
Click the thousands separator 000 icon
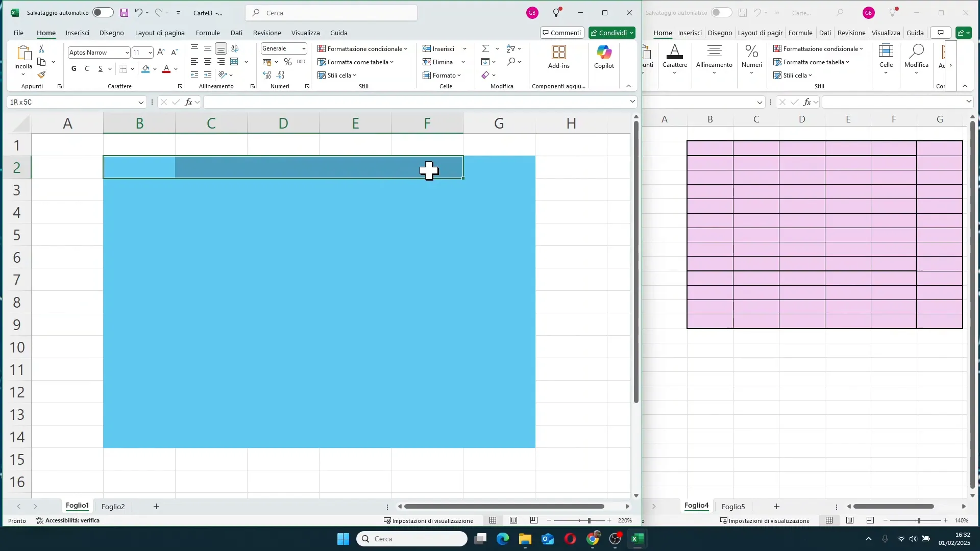tap(301, 62)
